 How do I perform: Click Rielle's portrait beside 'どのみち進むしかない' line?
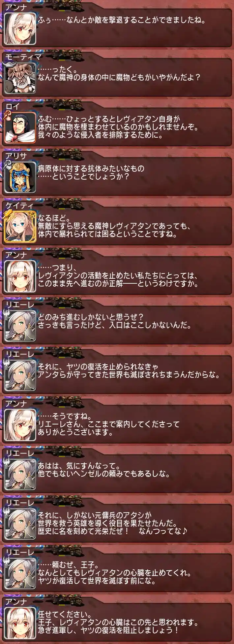tap(20, 326)
